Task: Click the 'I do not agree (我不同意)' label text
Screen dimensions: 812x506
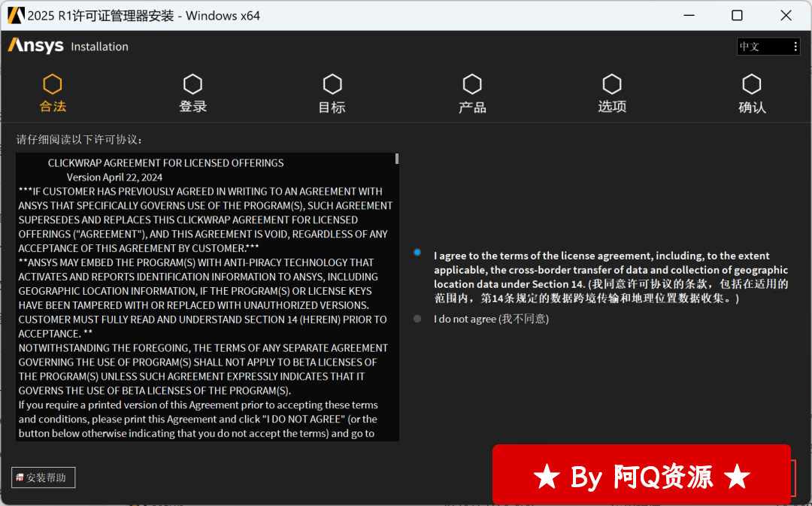Action: coord(492,319)
